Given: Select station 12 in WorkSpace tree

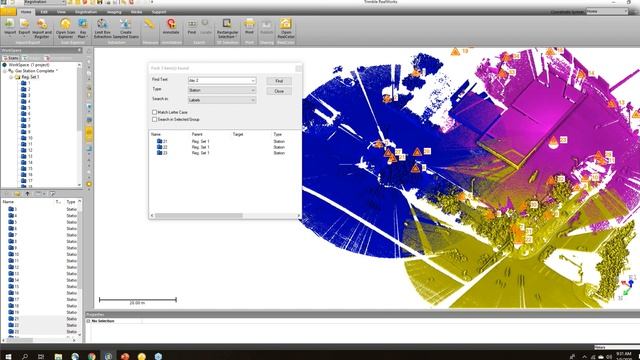Looking at the screenshot, I should (x=27, y=150).
